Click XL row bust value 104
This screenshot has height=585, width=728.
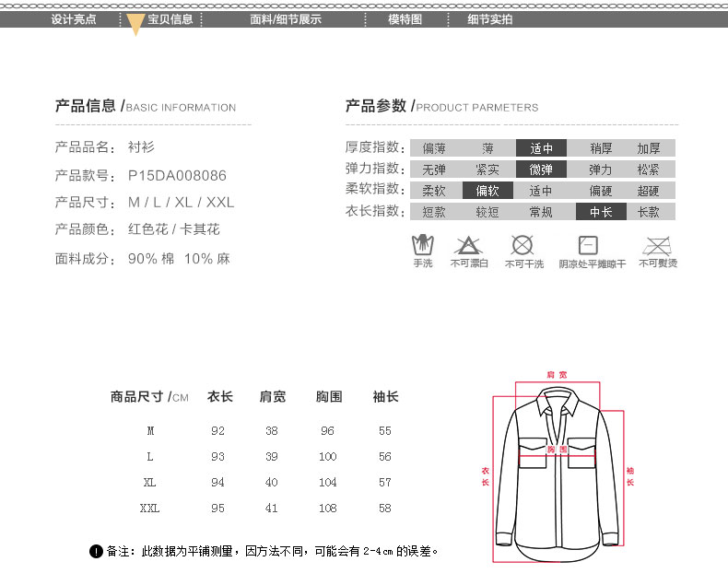[x=327, y=483]
